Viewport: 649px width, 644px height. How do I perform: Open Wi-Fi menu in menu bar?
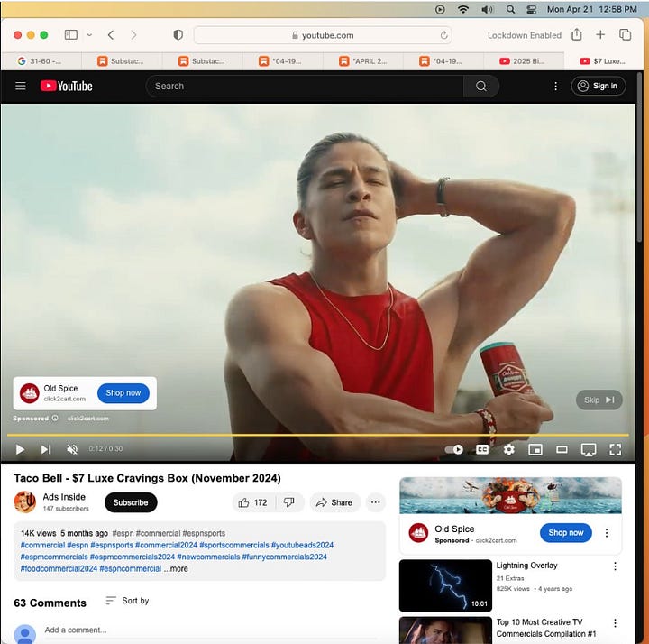[462, 9]
